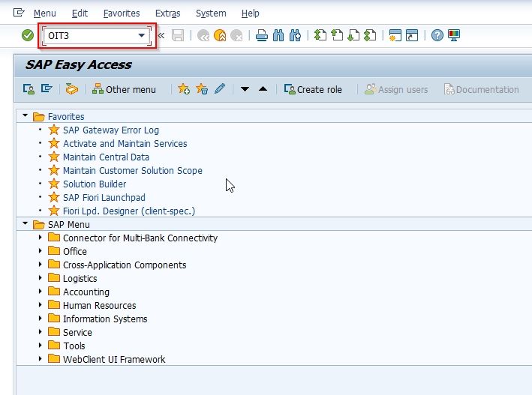Image resolution: width=532 pixels, height=395 pixels.
Task: Select Fiori Lpd. Designer (client-spec.) favorite
Action: (x=129, y=211)
